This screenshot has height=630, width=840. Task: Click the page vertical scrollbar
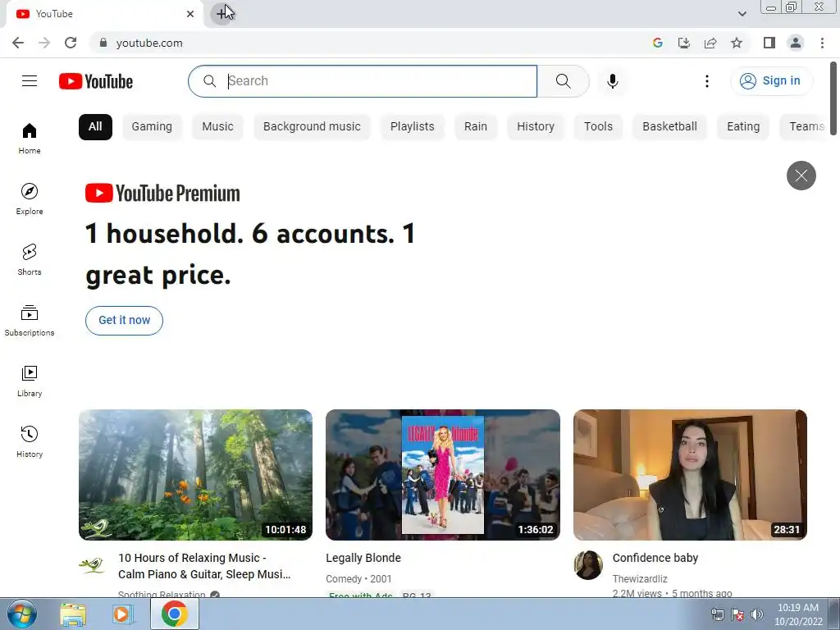[833, 99]
